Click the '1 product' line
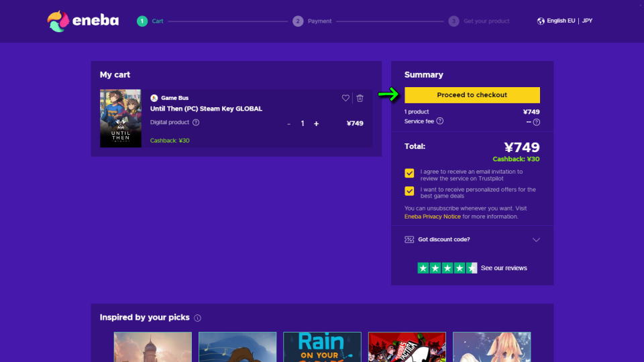The height and width of the screenshot is (362, 644). 417,112
